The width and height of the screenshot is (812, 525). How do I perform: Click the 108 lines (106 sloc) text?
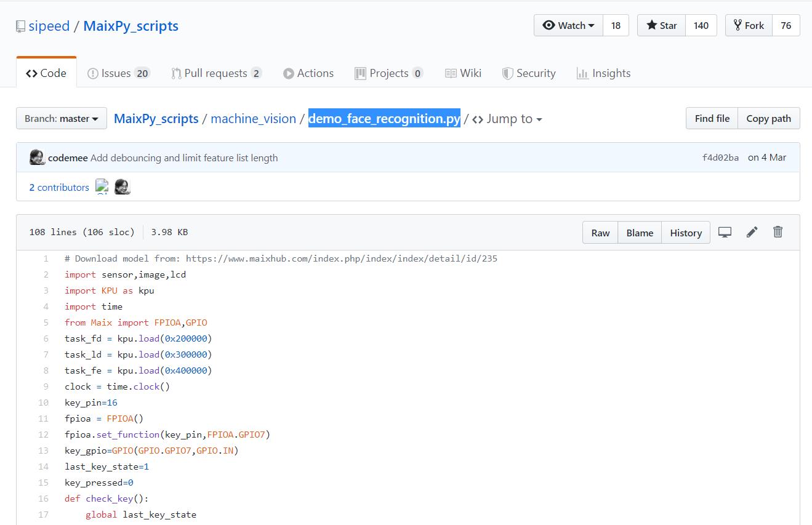coord(82,232)
